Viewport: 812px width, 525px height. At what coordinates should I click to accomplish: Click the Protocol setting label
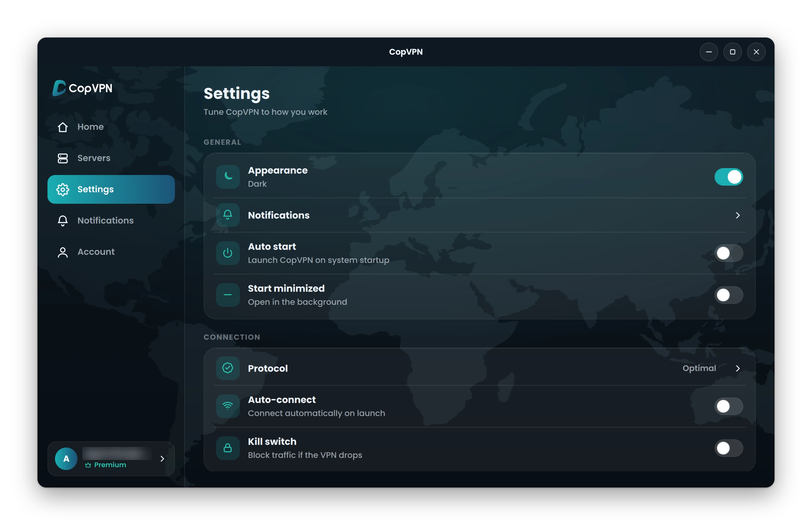pos(268,368)
